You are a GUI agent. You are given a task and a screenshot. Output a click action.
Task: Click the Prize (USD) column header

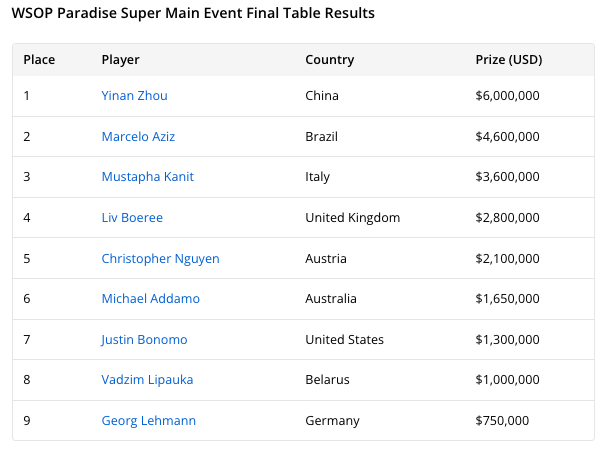508,60
